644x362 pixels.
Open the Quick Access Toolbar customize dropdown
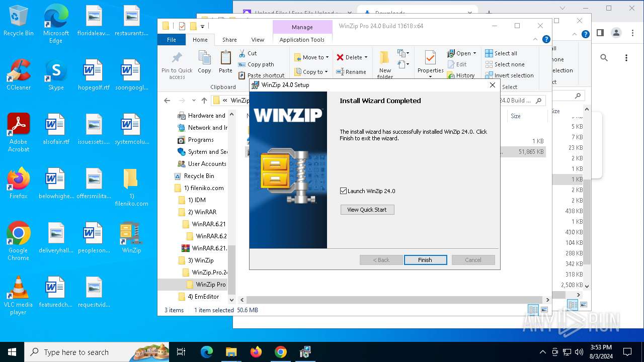(203, 27)
